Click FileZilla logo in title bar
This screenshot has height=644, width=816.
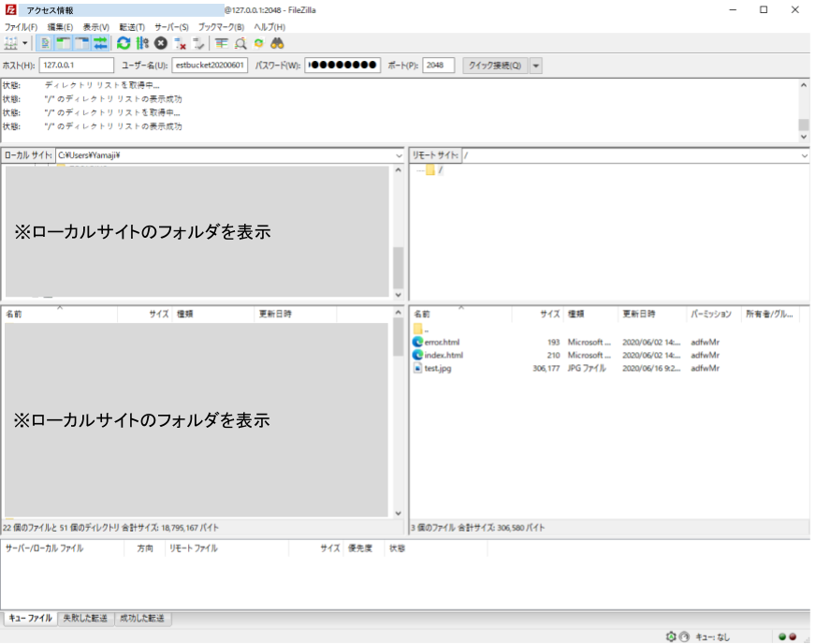click(11, 9)
